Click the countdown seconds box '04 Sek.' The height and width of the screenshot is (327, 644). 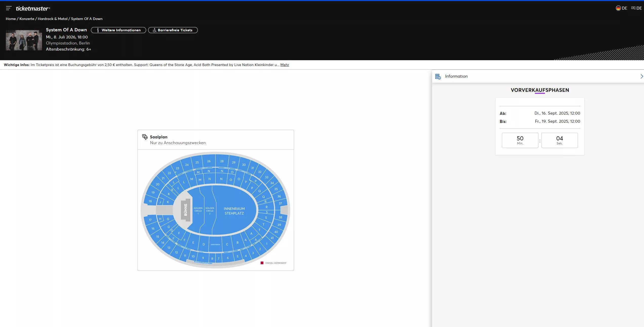point(559,140)
